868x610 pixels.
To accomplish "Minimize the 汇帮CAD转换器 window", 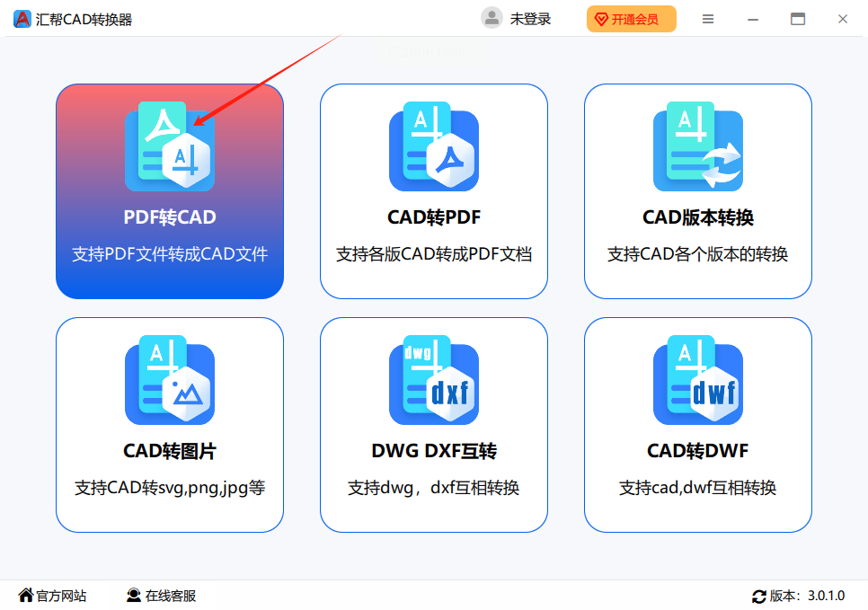I will click(x=752, y=20).
